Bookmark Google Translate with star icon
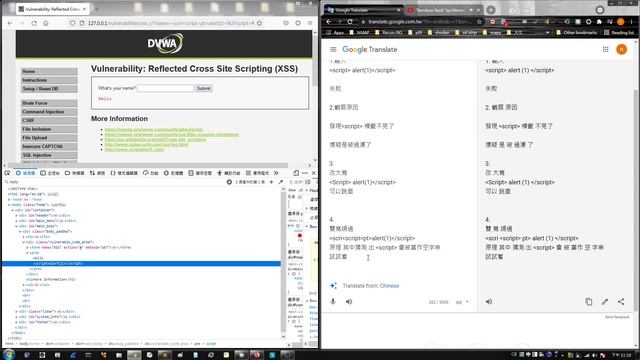Viewport: 640px width, 360px height. tap(479, 21)
